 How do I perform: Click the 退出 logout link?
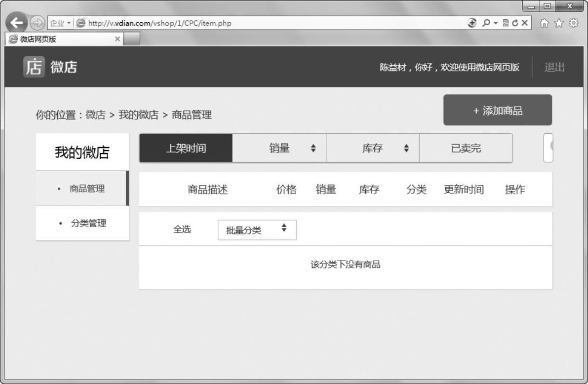[554, 67]
